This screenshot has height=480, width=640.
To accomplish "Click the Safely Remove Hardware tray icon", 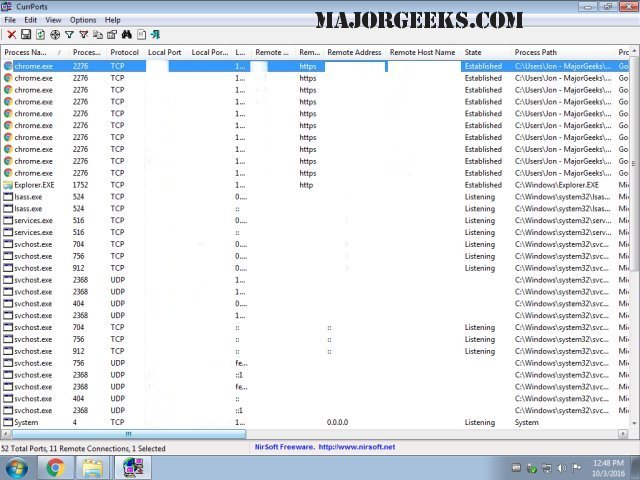I will 531,468.
